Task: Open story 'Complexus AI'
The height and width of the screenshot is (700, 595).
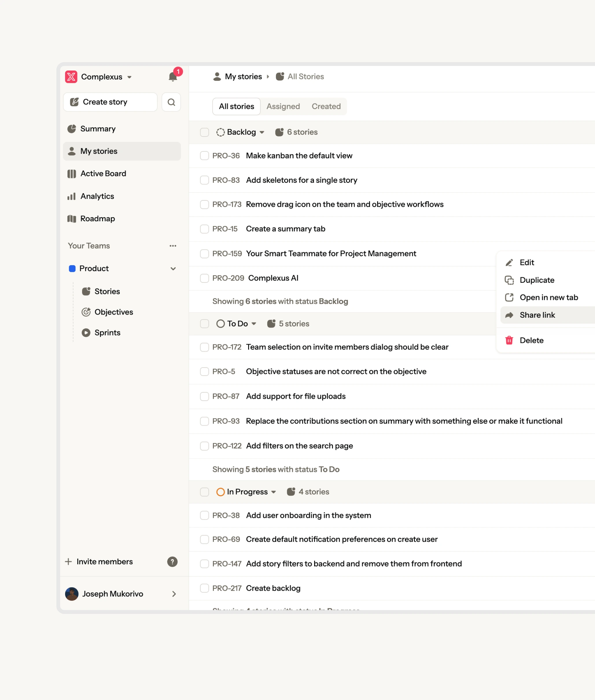Action: (273, 278)
